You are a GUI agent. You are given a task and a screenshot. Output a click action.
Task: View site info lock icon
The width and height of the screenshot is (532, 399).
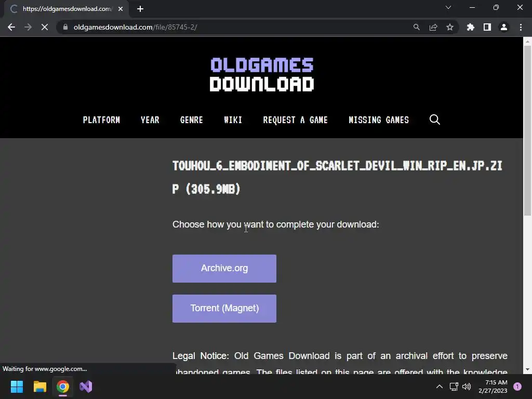pyautogui.click(x=65, y=27)
